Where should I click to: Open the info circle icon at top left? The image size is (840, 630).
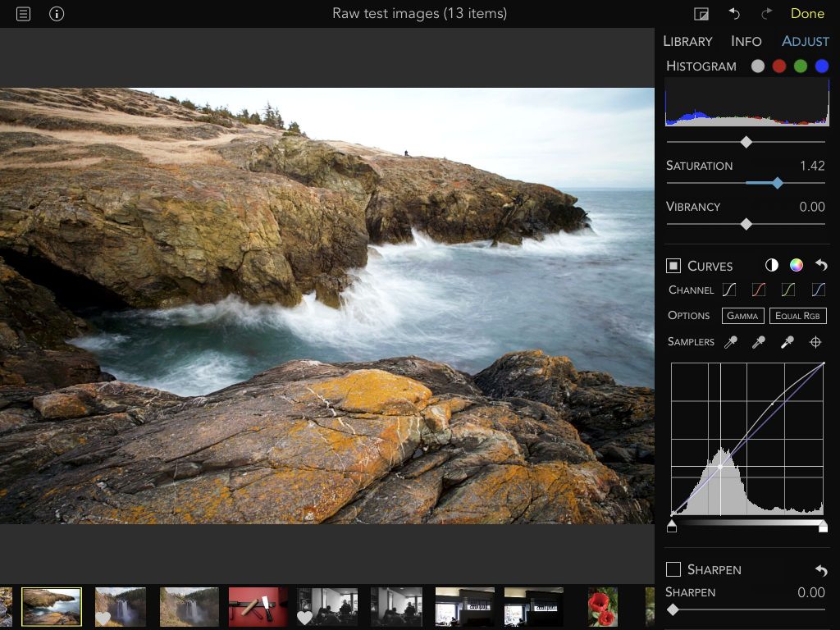coord(57,14)
